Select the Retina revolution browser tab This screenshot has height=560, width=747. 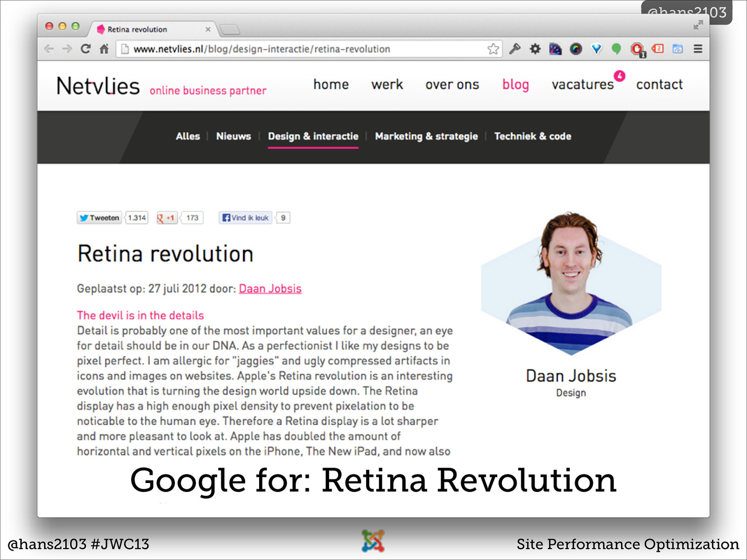tap(153, 29)
